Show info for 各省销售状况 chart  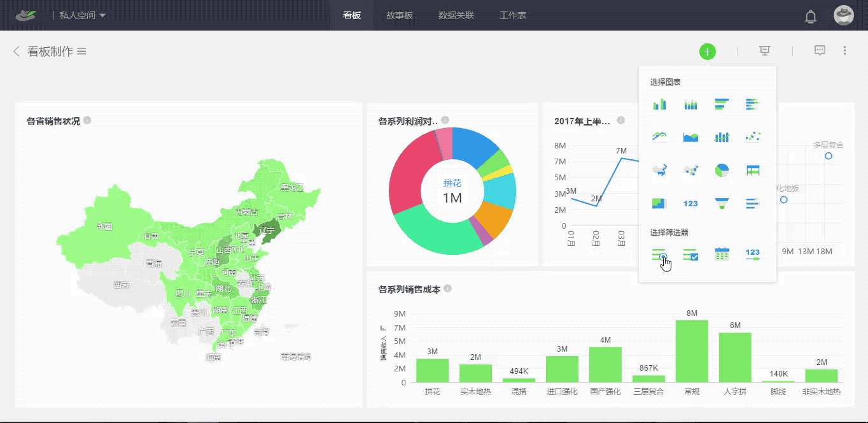tap(87, 120)
